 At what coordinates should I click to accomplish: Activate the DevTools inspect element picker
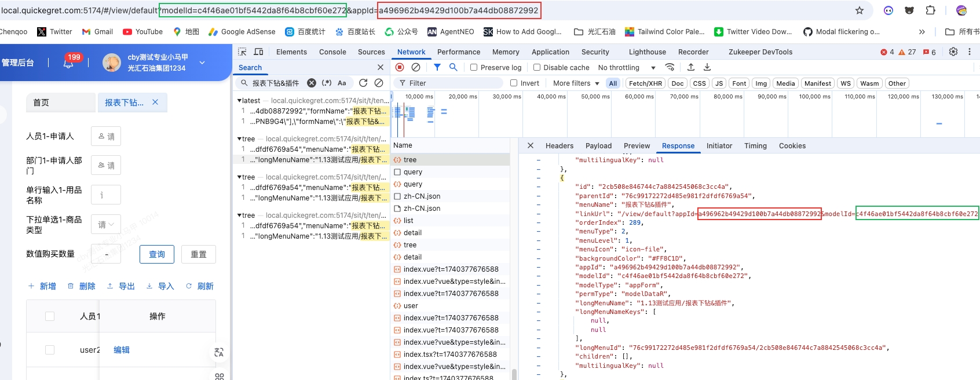pyautogui.click(x=243, y=52)
